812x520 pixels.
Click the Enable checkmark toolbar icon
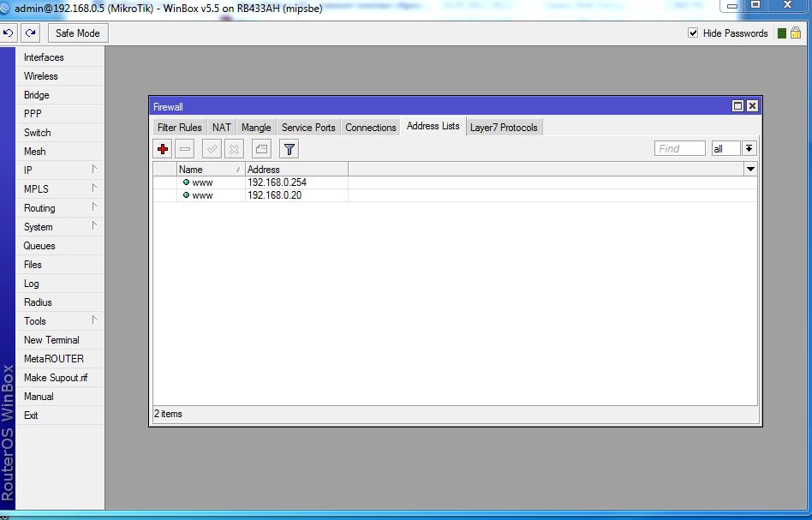coord(212,149)
